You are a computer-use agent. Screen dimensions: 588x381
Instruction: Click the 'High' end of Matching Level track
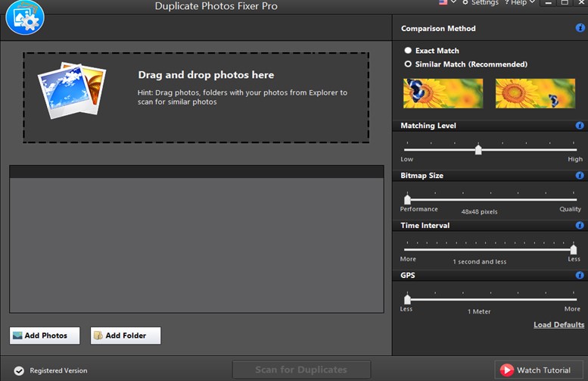tap(575, 159)
